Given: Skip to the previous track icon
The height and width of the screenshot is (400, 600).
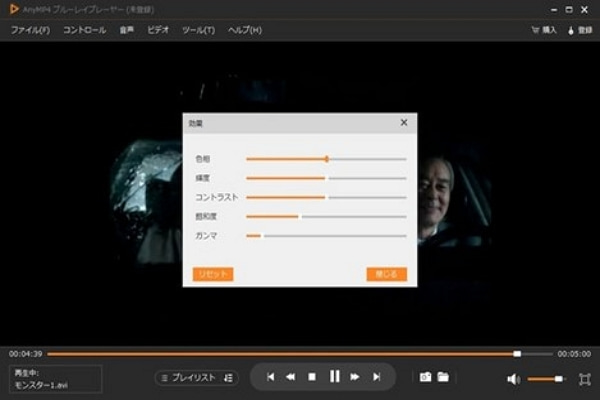Looking at the screenshot, I should [270, 377].
